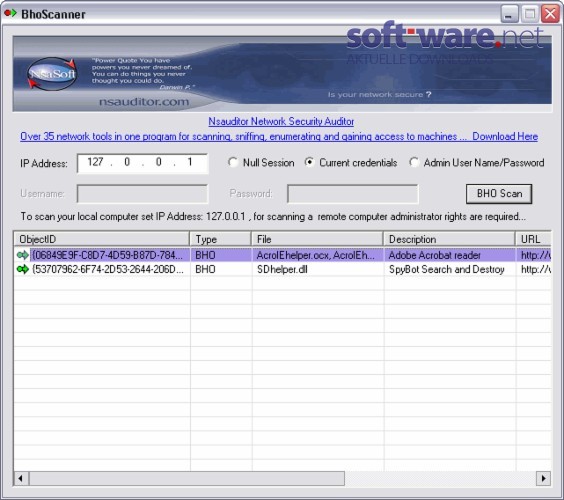
Task: Click the horizontal scrollbar right arrow
Action: coord(543,478)
